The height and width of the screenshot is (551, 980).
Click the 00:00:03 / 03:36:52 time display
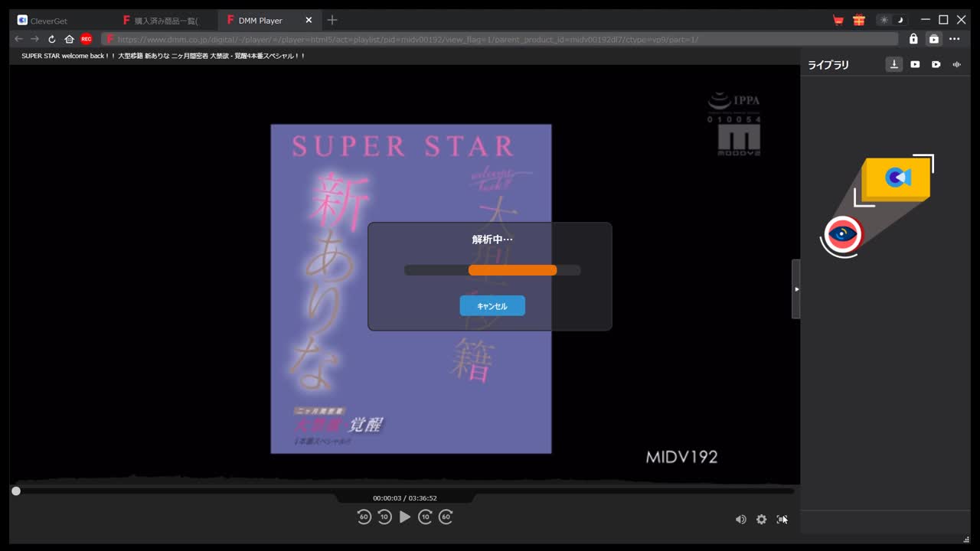405,498
